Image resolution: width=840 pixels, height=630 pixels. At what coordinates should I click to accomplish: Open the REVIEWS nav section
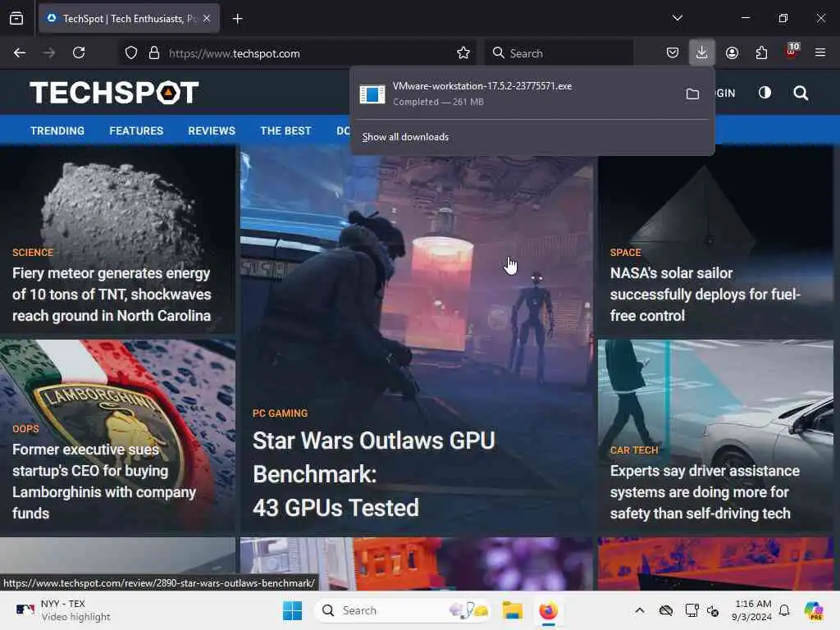(212, 130)
